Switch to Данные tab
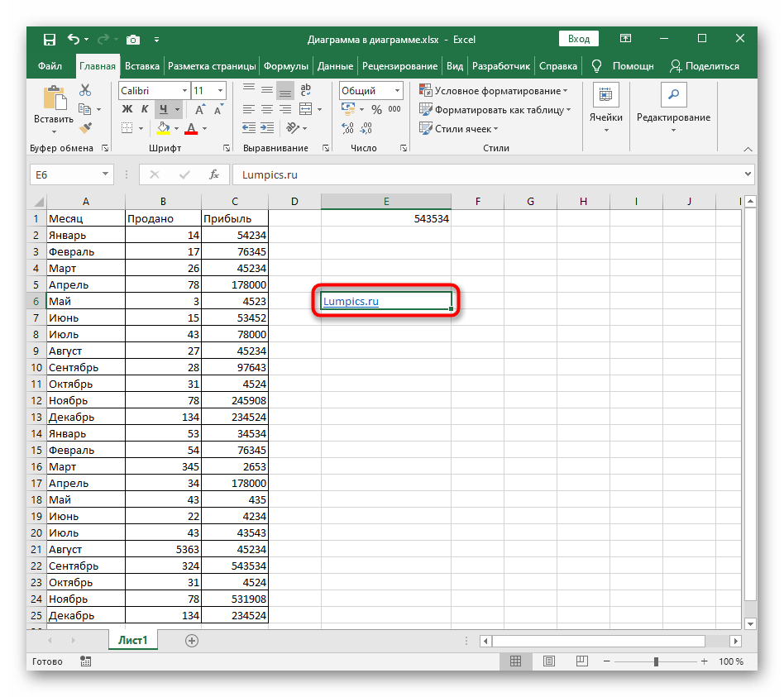The height and width of the screenshot is (697, 784). [335, 66]
